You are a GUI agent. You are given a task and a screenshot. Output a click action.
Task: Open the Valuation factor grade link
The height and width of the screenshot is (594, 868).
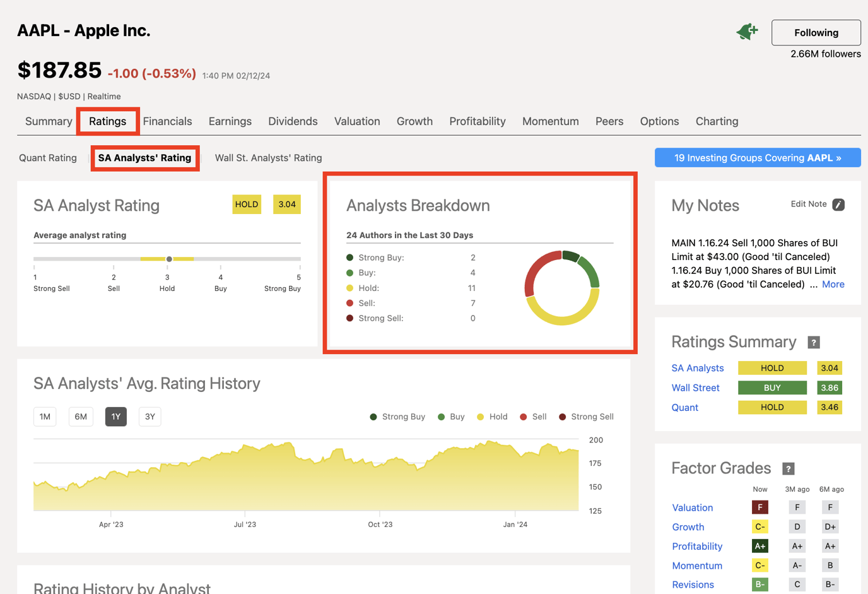click(692, 508)
